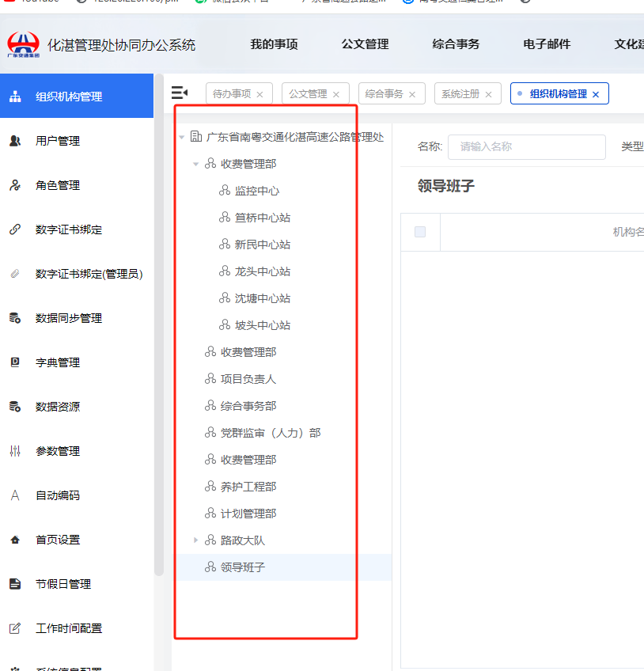Click the node icon beside 路政大队

(x=210, y=540)
